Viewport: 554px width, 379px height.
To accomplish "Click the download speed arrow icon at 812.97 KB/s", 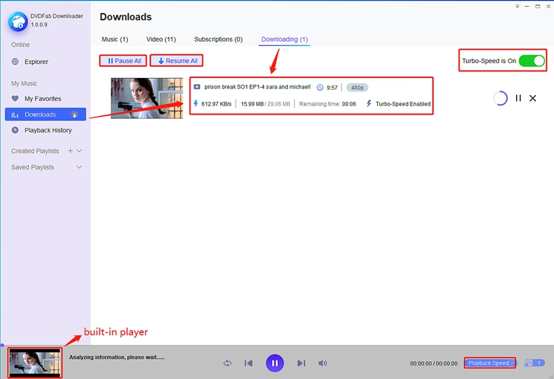I will (x=196, y=103).
